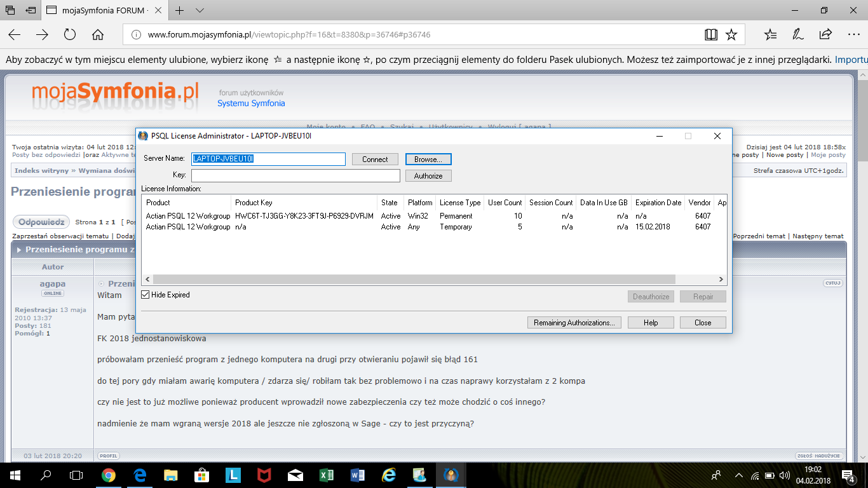Open the browser More (...) menu
Screen dimensions: 868x488
853,34
